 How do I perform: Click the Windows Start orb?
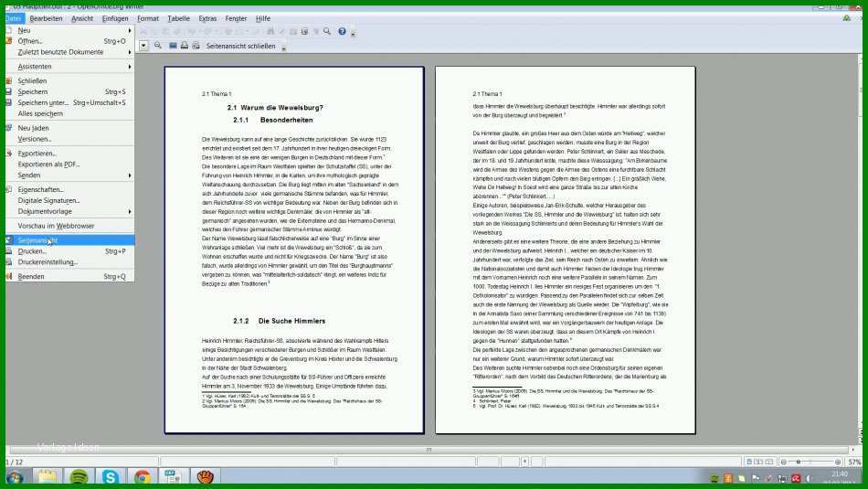pos(15,477)
